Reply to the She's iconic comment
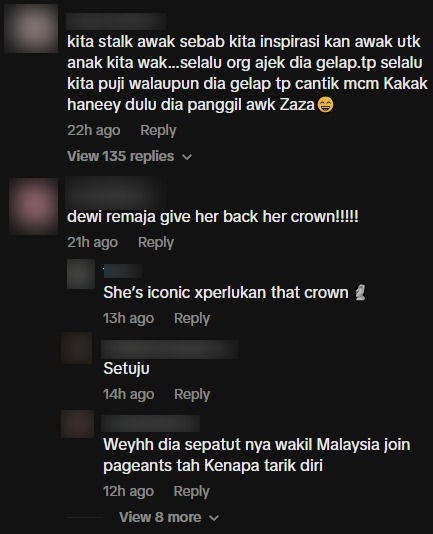 192,318
